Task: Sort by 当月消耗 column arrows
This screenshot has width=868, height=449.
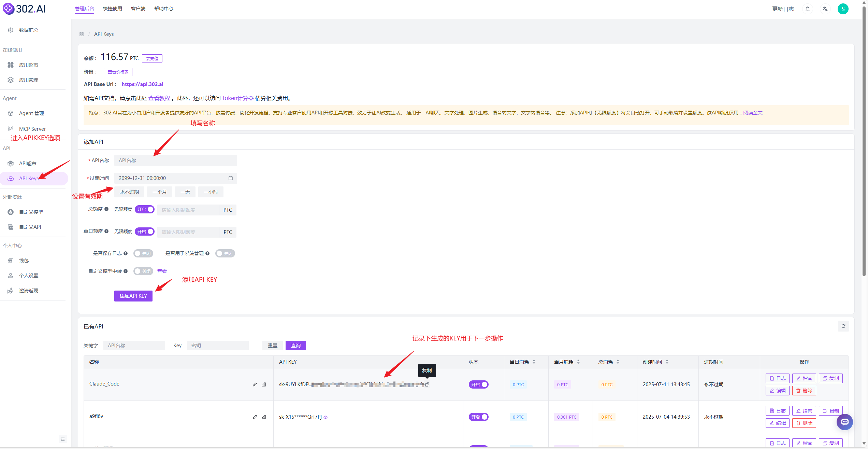Action: [578, 362]
